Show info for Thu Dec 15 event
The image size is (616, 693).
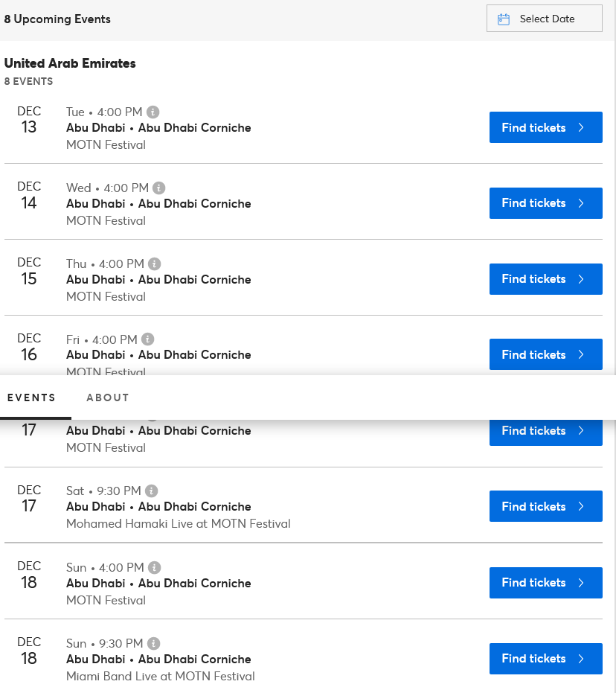tap(155, 264)
